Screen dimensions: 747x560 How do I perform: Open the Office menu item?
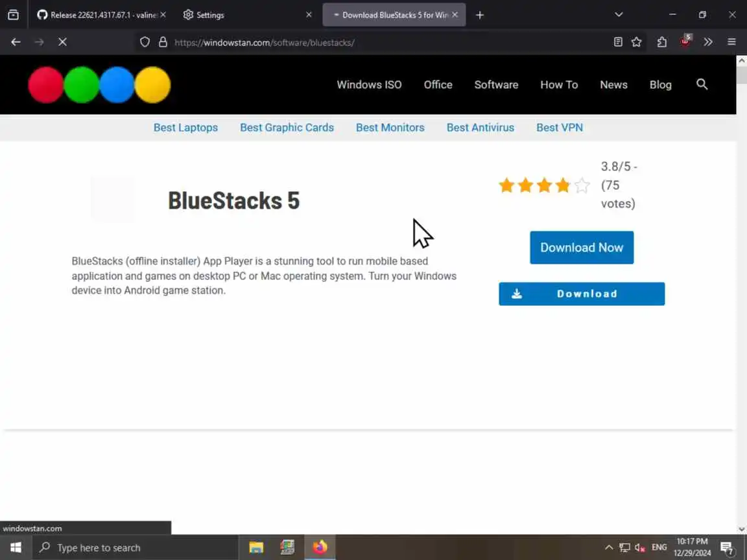click(x=438, y=85)
